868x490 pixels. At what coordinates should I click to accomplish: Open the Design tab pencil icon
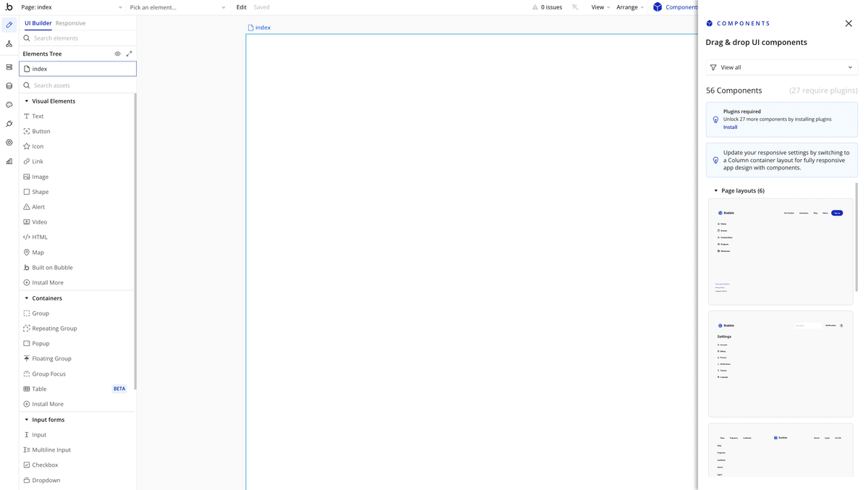(x=9, y=25)
